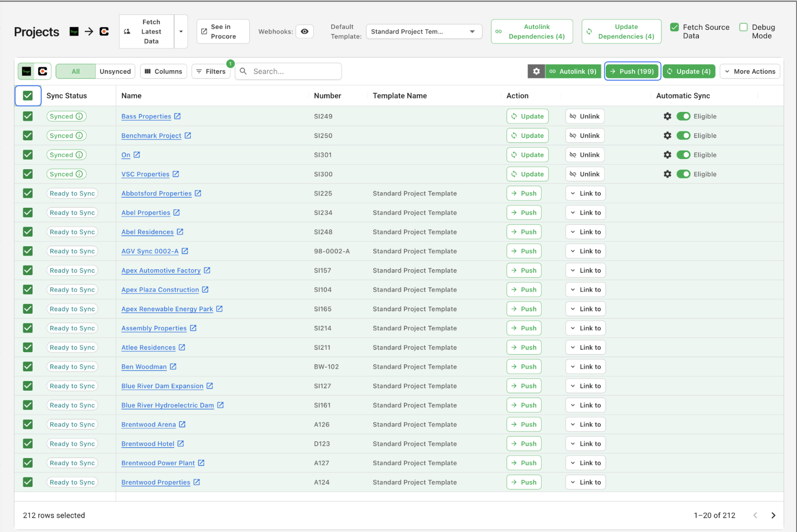Open auto sync gear for VSC Properties
The width and height of the screenshot is (797, 532).
667,174
